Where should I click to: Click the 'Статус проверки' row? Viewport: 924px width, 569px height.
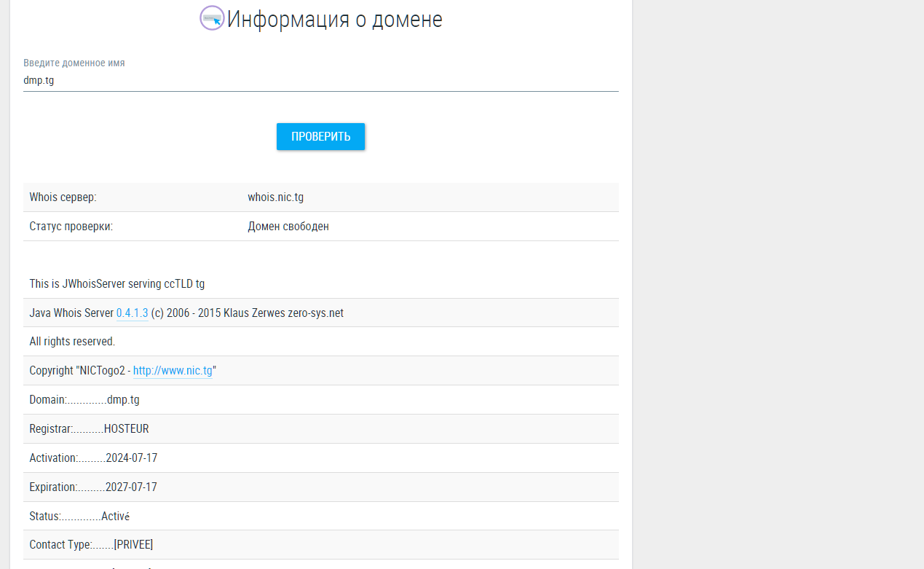point(320,226)
